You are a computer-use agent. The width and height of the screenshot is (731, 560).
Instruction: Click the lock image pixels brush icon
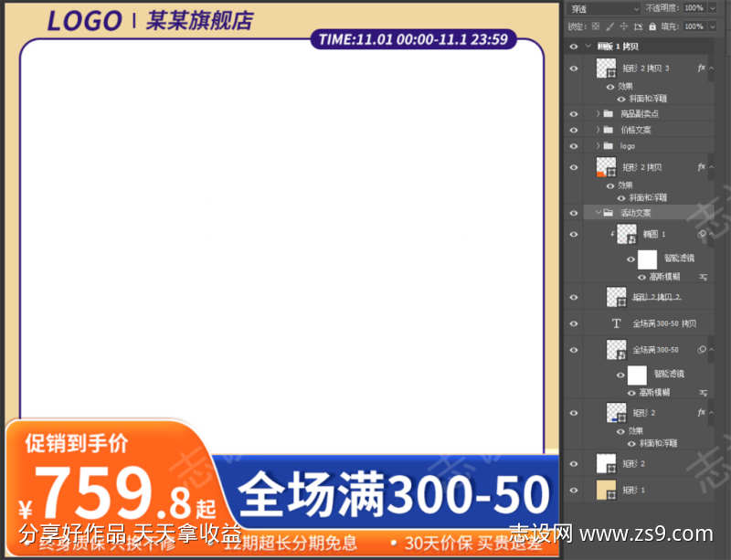pyautogui.click(x=609, y=26)
